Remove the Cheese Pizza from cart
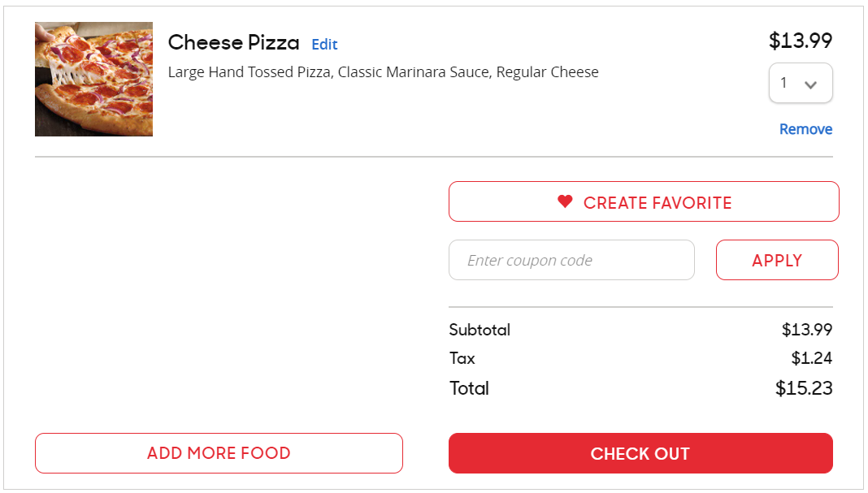 point(805,129)
